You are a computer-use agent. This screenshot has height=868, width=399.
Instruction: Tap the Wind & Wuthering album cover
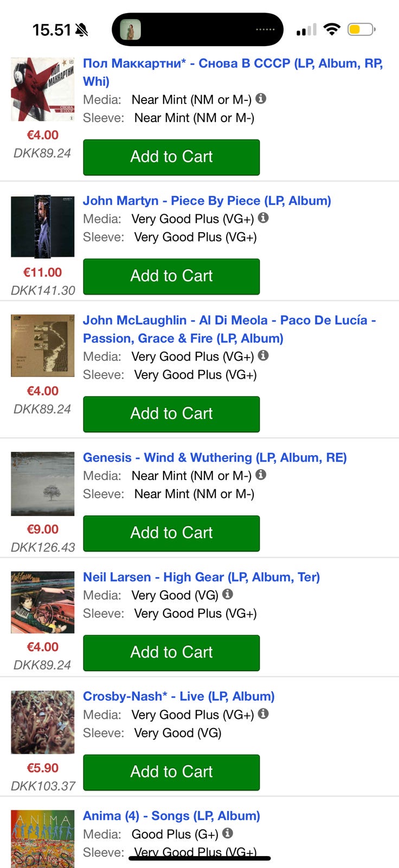(43, 483)
